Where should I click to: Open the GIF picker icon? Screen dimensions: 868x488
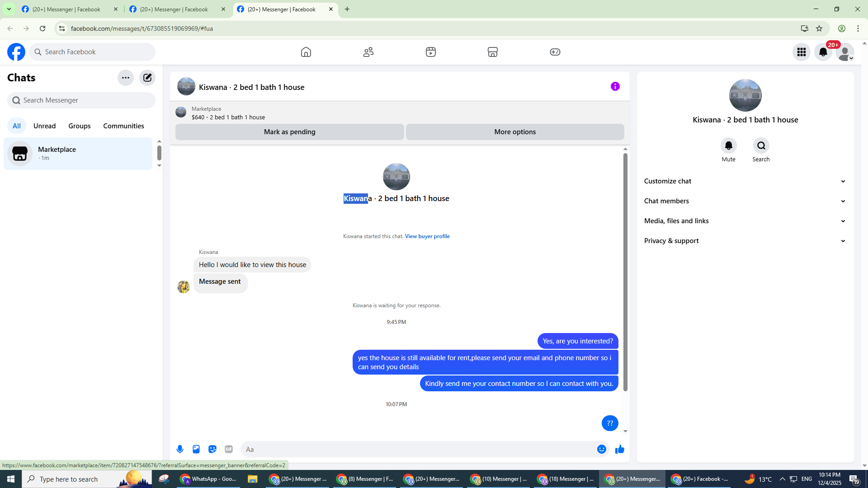coord(229,449)
